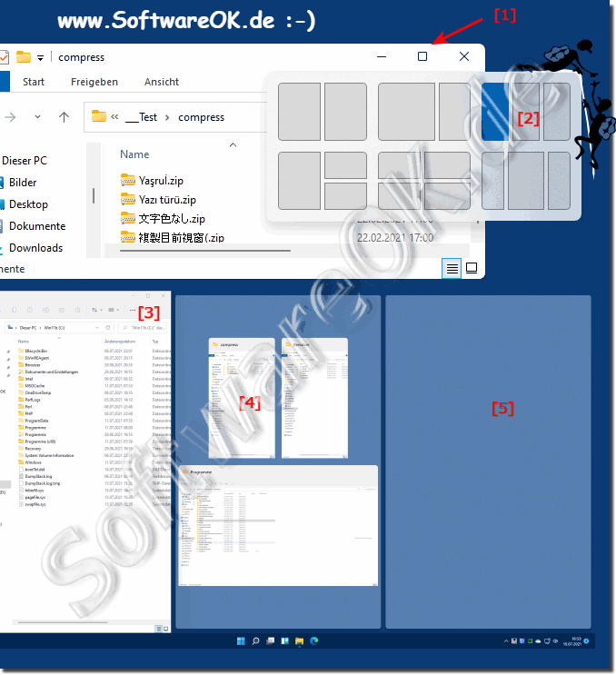Refresh the Win11b (C:) folder view
Image resolution: width=616 pixels, height=675 pixels.
click(x=107, y=328)
